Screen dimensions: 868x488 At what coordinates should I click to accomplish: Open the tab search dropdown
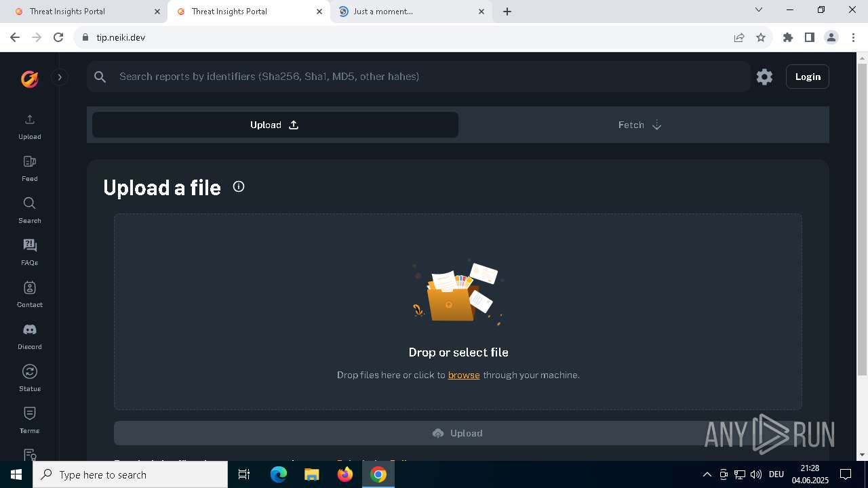pos(759,9)
